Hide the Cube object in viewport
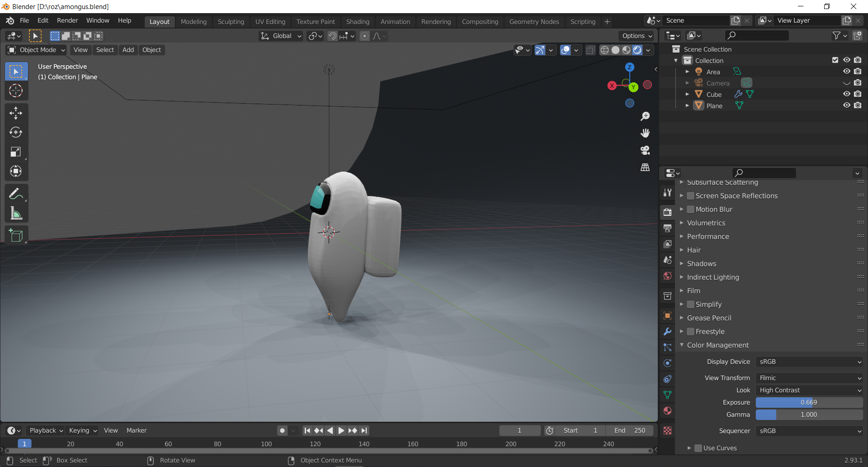 pyautogui.click(x=847, y=94)
